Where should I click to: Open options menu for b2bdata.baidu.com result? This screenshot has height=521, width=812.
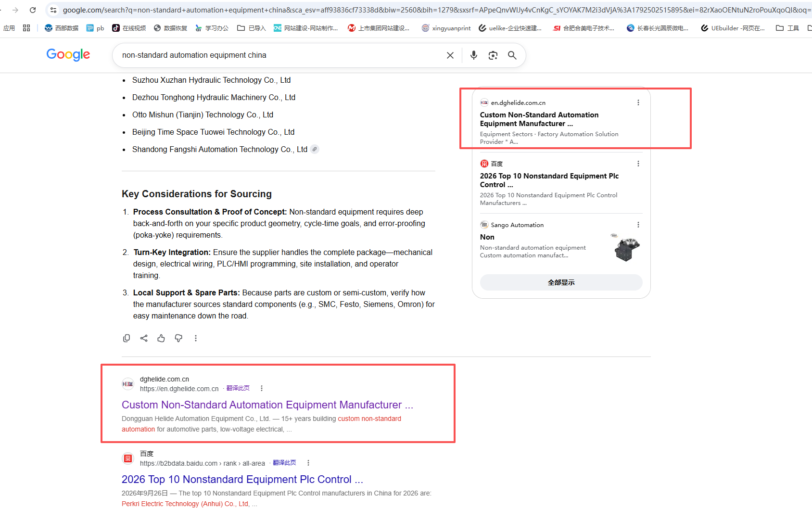(308, 463)
